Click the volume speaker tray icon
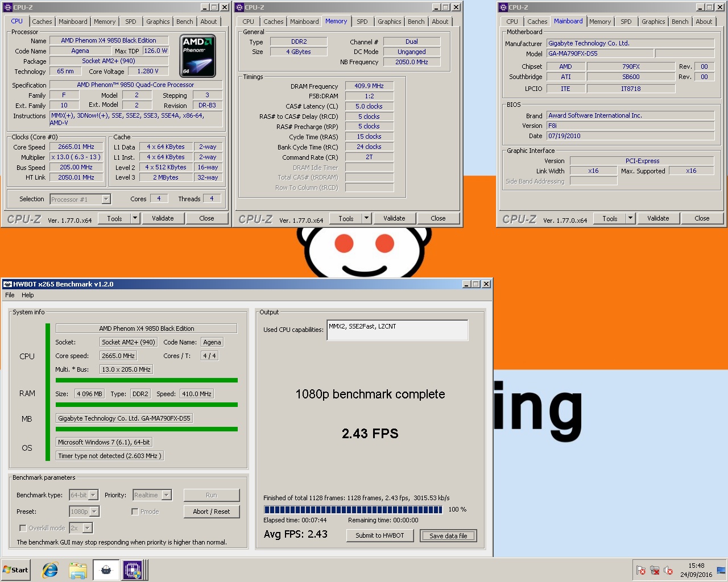Screen dimensions: 728x582 pos(668,570)
